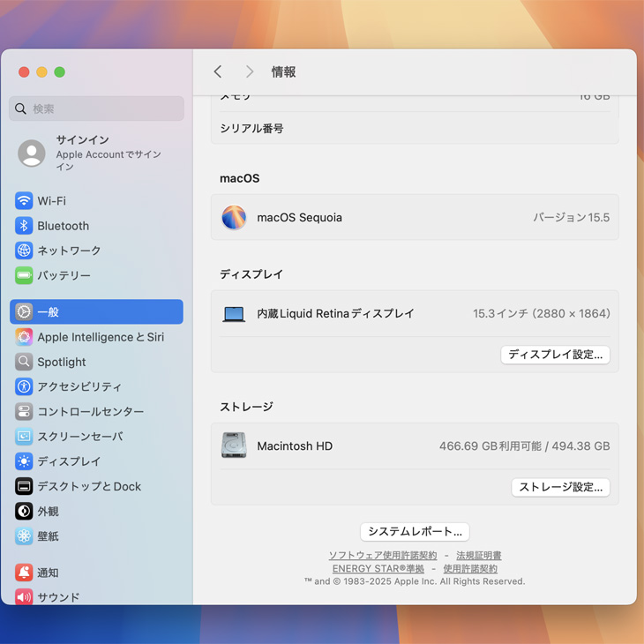Minimize the window with yellow button

point(41,71)
